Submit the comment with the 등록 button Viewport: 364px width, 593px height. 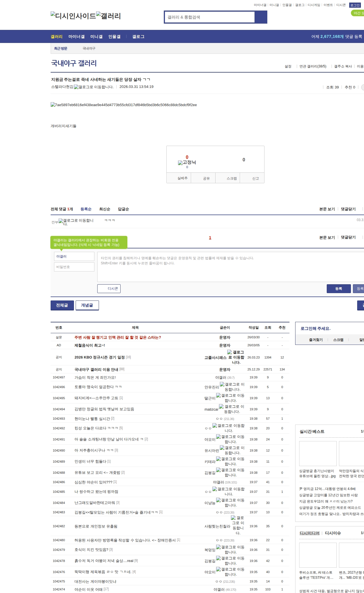coord(338,289)
